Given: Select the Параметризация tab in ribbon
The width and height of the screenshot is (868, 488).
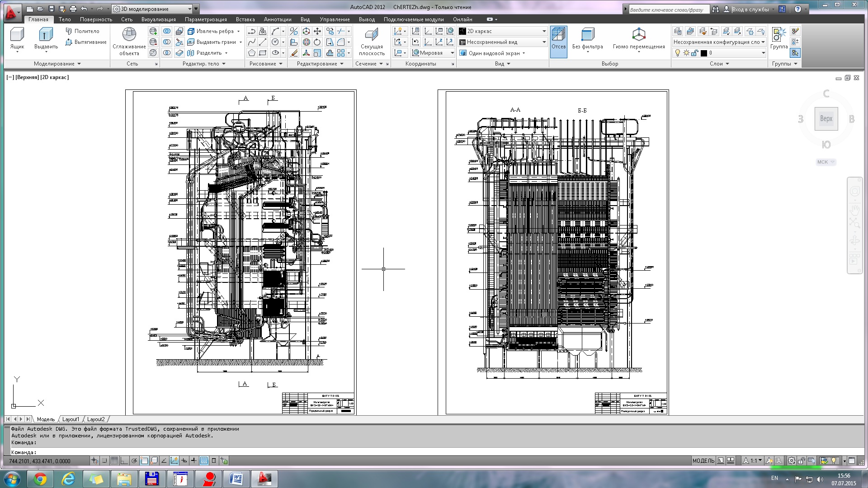Looking at the screenshot, I should tap(205, 19).
